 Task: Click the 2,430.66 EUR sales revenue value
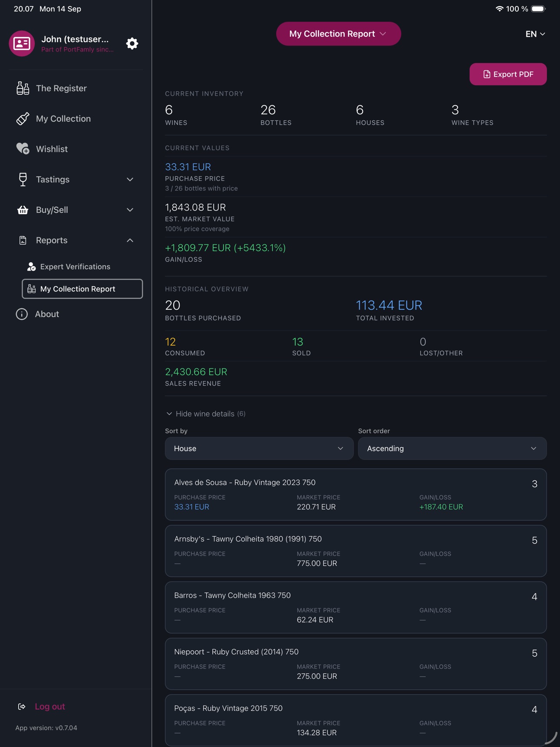tap(196, 372)
